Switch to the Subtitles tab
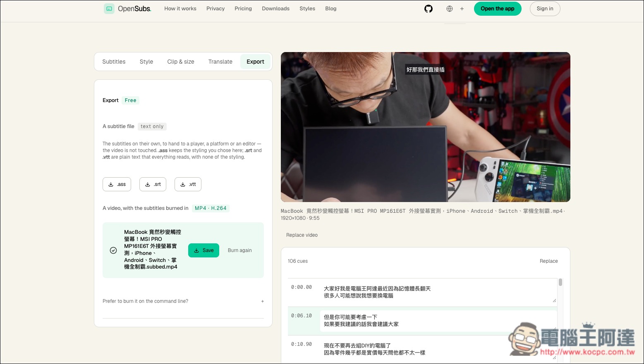 pos(114,62)
